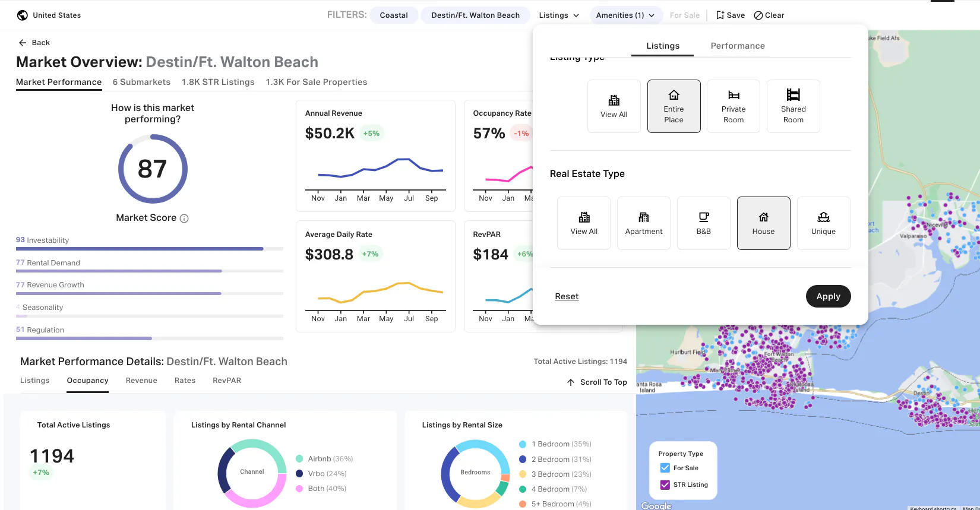This screenshot has height=510, width=980.
Task: Click the Clear filters icon
Action: [x=758, y=15]
